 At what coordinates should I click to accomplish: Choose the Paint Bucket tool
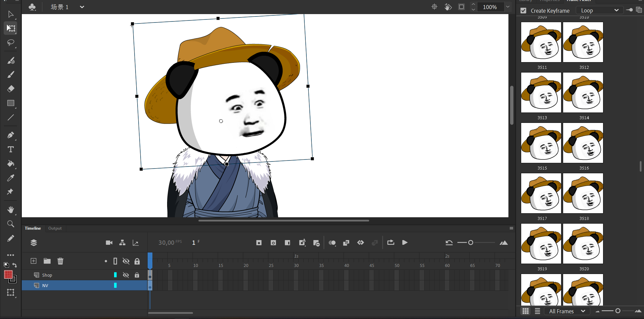point(11,164)
